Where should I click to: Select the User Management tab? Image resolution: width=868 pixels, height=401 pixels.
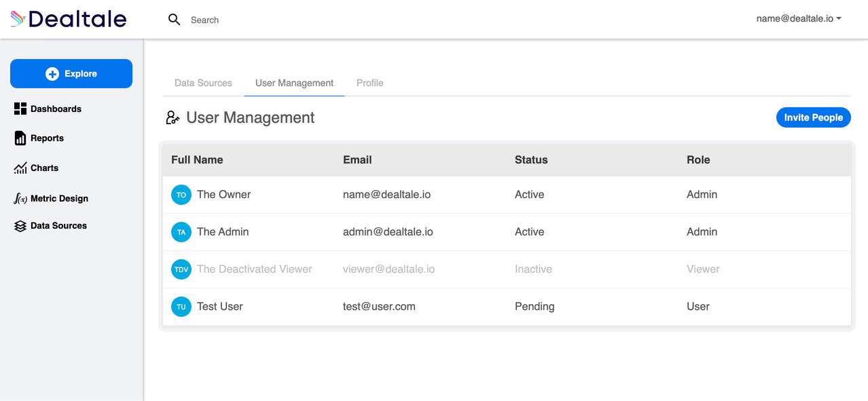coord(294,83)
